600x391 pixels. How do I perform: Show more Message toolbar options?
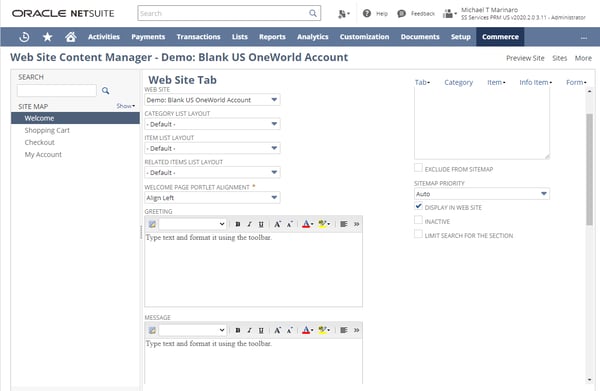pos(357,330)
